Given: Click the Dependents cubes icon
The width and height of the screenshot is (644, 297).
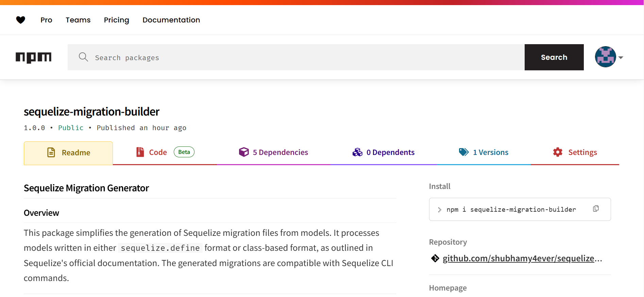Looking at the screenshot, I should tap(357, 152).
